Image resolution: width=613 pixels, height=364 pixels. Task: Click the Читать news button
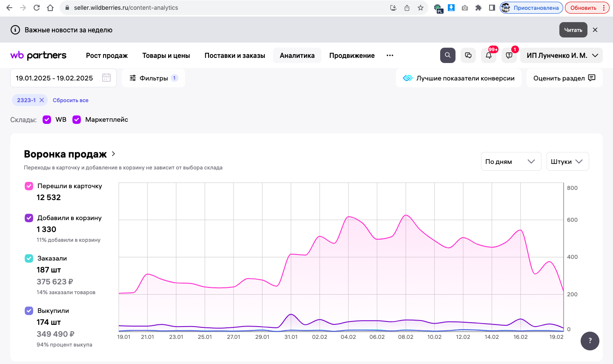tap(573, 30)
